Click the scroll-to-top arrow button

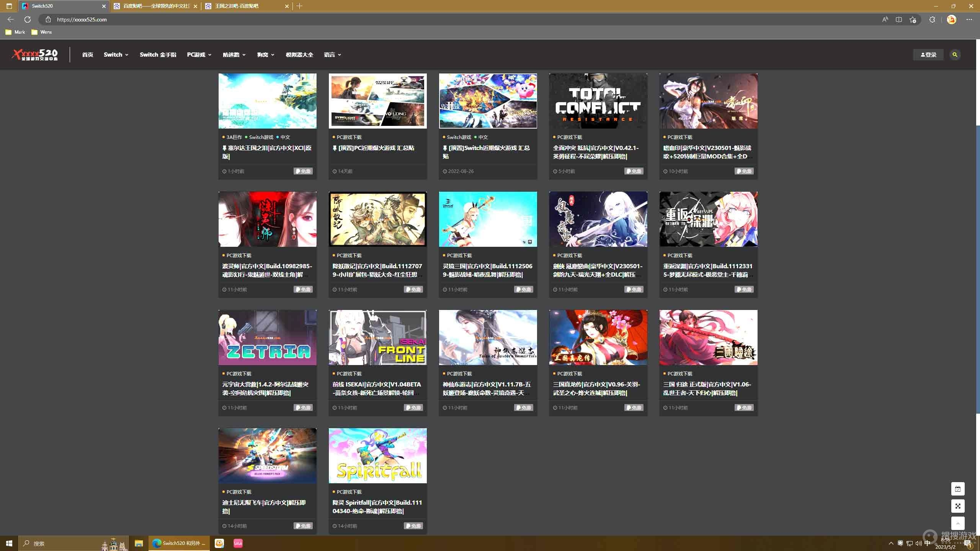(x=958, y=523)
